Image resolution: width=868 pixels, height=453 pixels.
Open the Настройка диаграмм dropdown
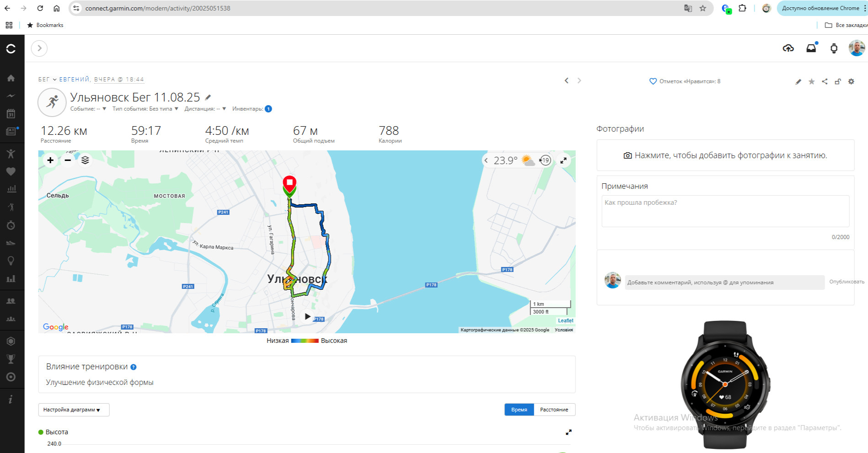click(74, 410)
